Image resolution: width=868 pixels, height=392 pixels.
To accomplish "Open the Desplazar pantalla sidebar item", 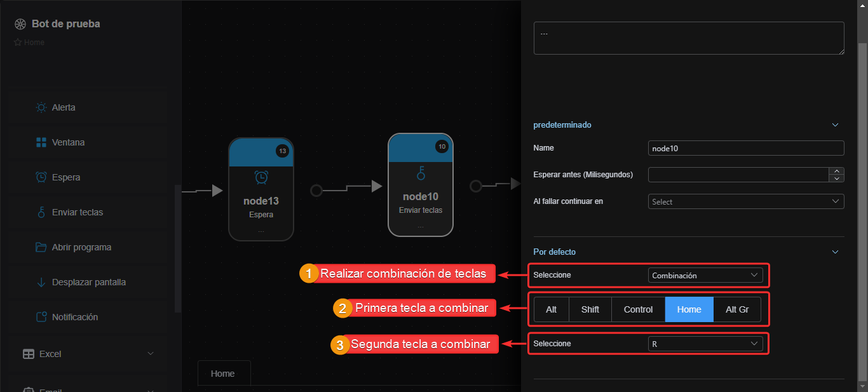I will coord(89,282).
